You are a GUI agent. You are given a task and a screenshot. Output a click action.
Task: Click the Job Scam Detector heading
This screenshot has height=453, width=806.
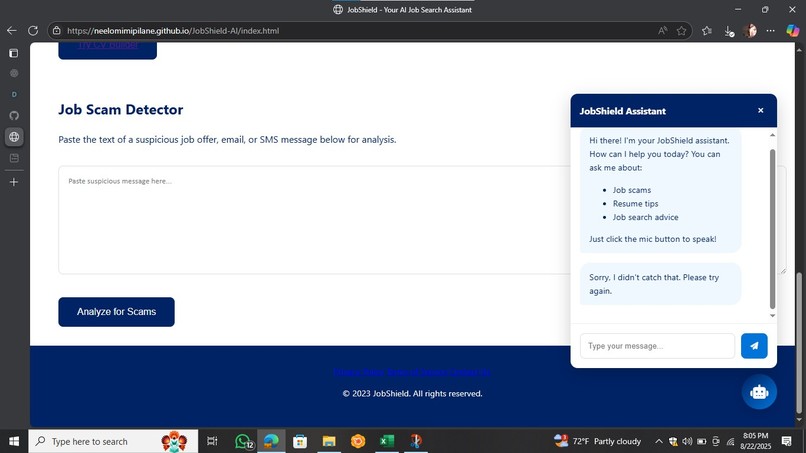120,110
